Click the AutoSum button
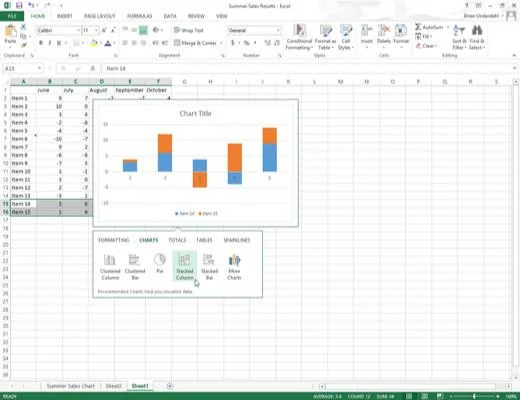 click(x=429, y=27)
